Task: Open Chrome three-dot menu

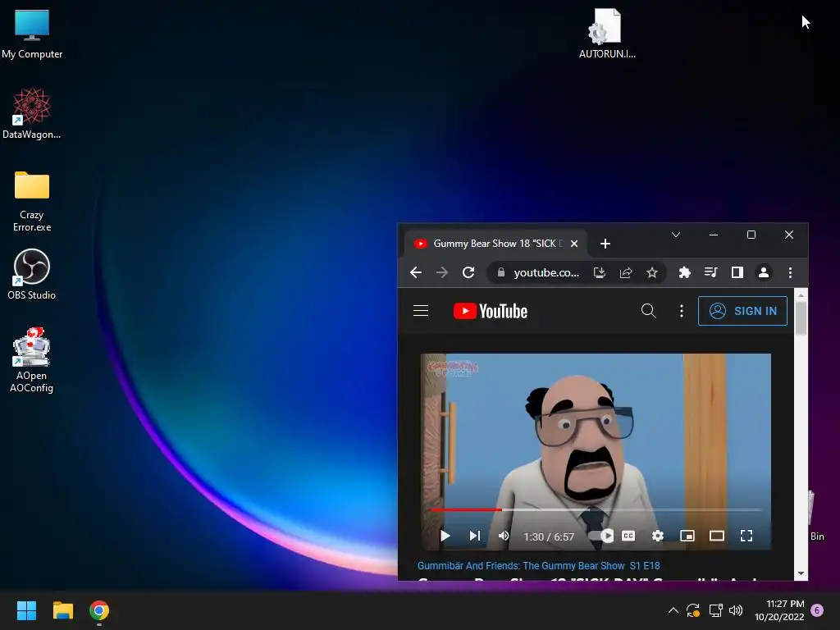Action: tap(790, 272)
